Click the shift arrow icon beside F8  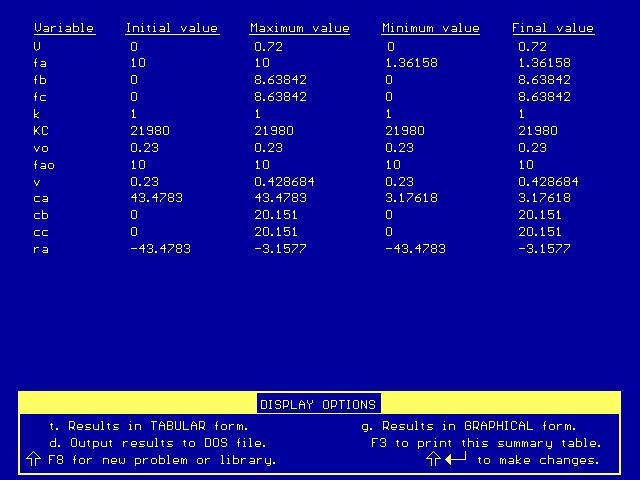(32, 460)
